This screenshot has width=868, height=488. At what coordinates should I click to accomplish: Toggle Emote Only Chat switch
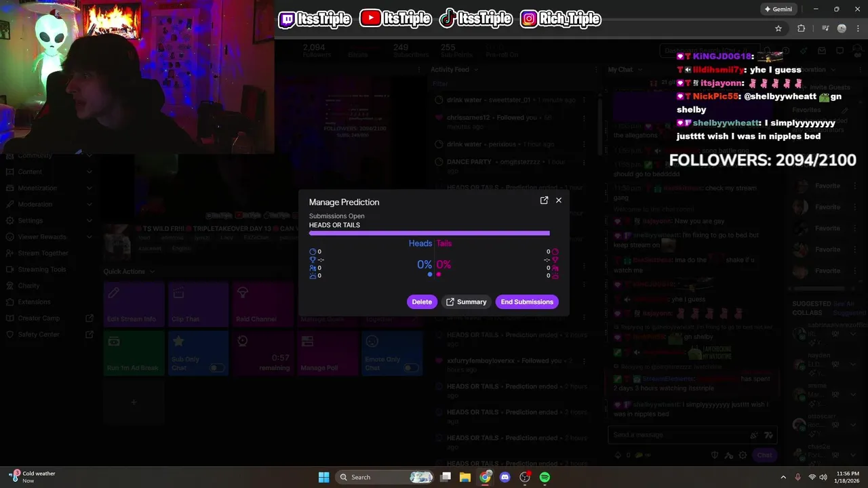pyautogui.click(x=411, y=368)
